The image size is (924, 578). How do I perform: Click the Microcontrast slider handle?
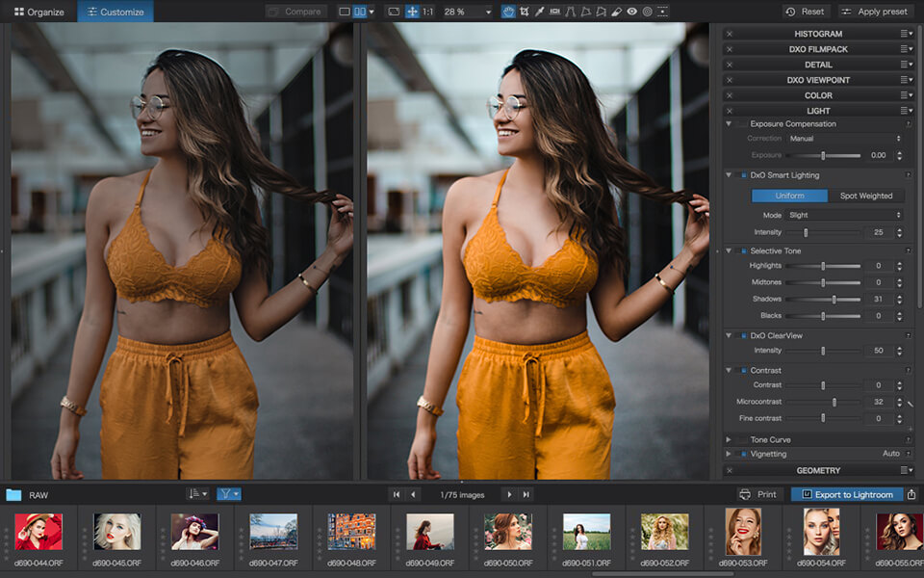click(834, 402)
